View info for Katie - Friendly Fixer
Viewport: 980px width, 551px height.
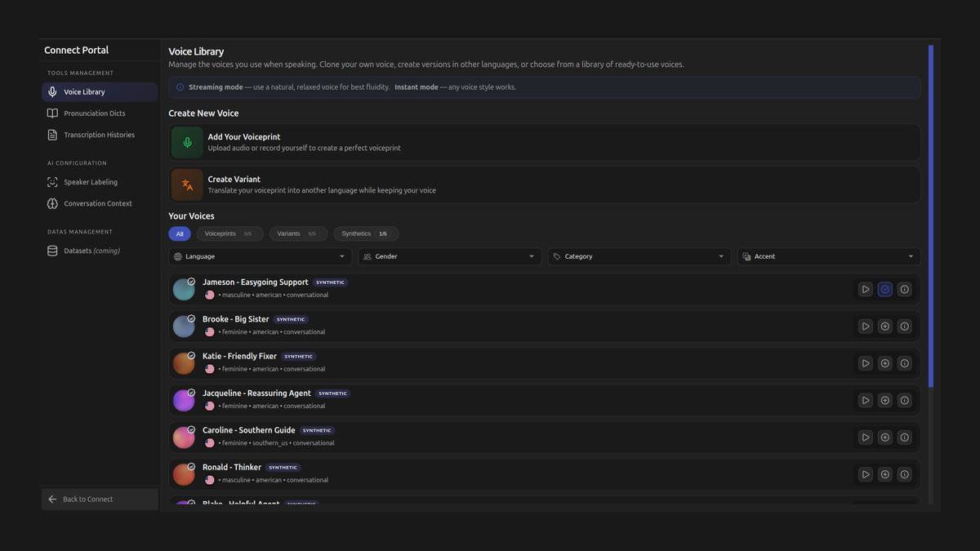tap(905, 363)
